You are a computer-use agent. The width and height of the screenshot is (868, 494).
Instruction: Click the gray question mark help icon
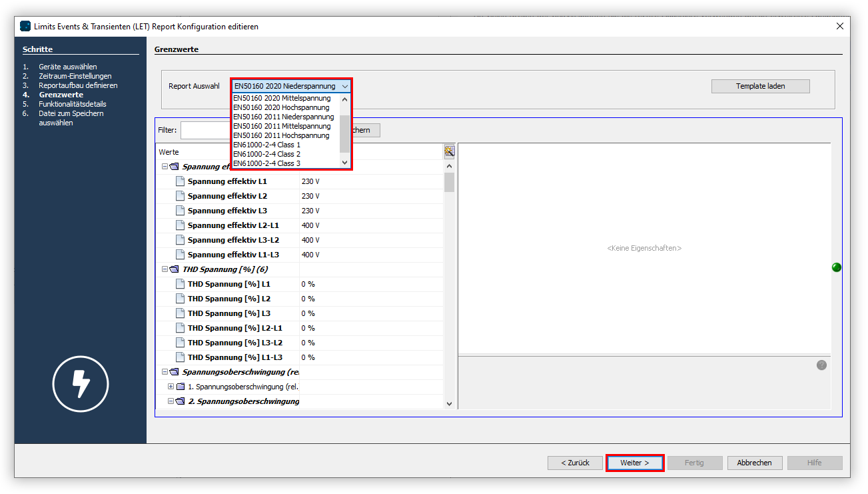point(821,365)
